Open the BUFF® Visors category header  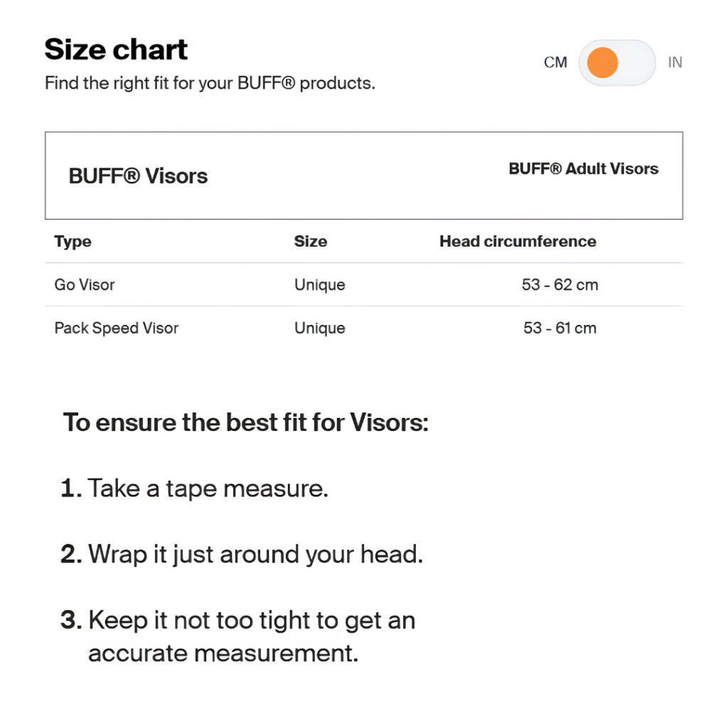[138, 176]
